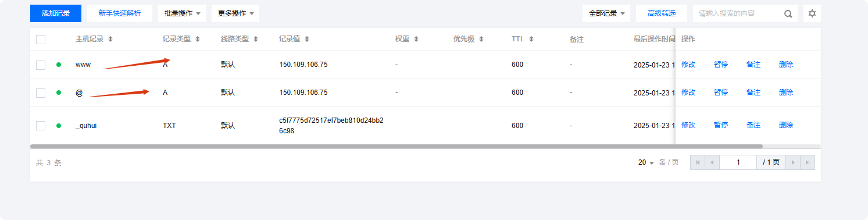This screenshot has width=868, height=220.
Task: Sort by 记录类型 column arrows
Action: (x=198, y=40)
